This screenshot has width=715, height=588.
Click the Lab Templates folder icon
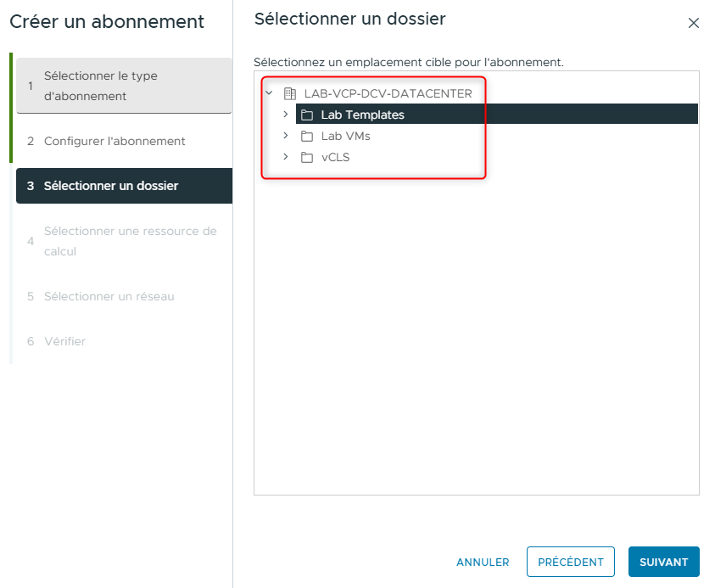tap(306, 114)
